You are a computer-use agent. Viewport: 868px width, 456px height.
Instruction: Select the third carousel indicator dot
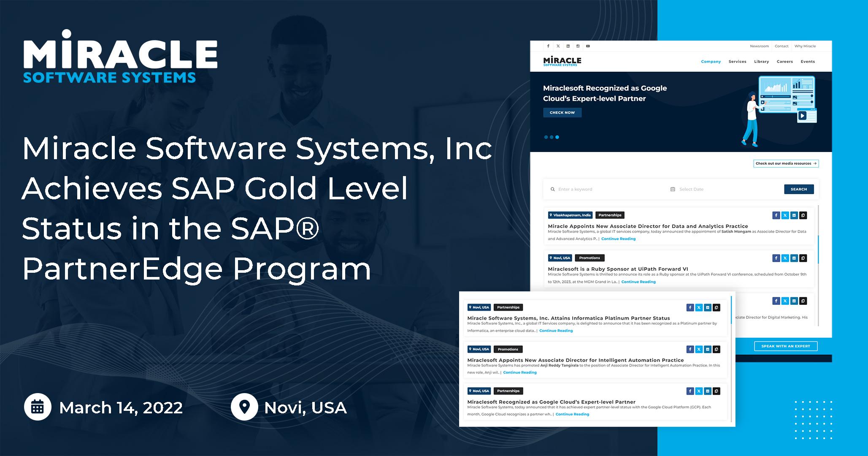coord(557,136)
